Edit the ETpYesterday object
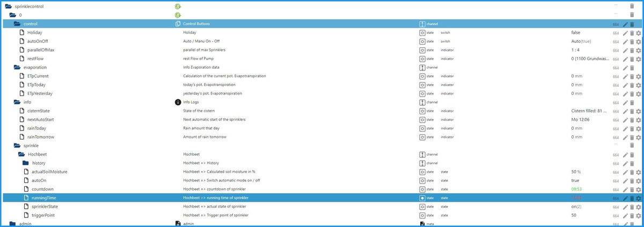Screen dimensions: 644x227 [x=625, y=94]
